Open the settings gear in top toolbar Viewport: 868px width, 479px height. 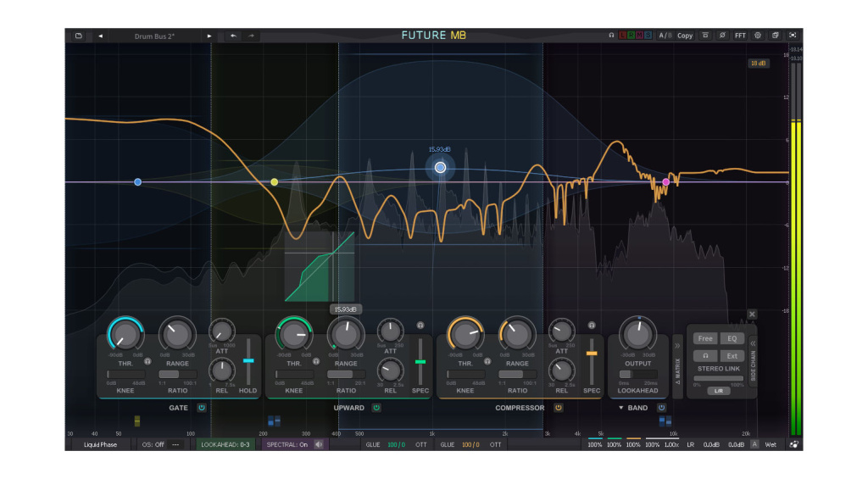point(758,36)
